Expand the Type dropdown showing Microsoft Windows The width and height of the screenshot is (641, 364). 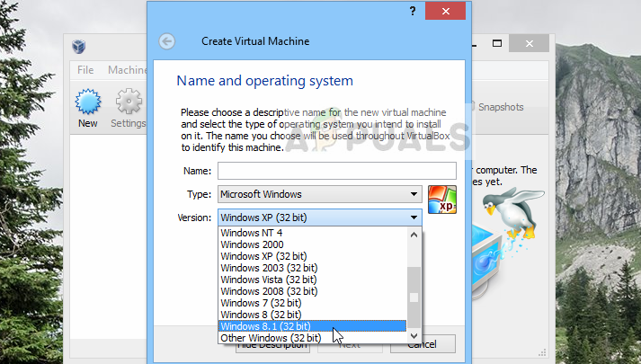tap(319, 194)
